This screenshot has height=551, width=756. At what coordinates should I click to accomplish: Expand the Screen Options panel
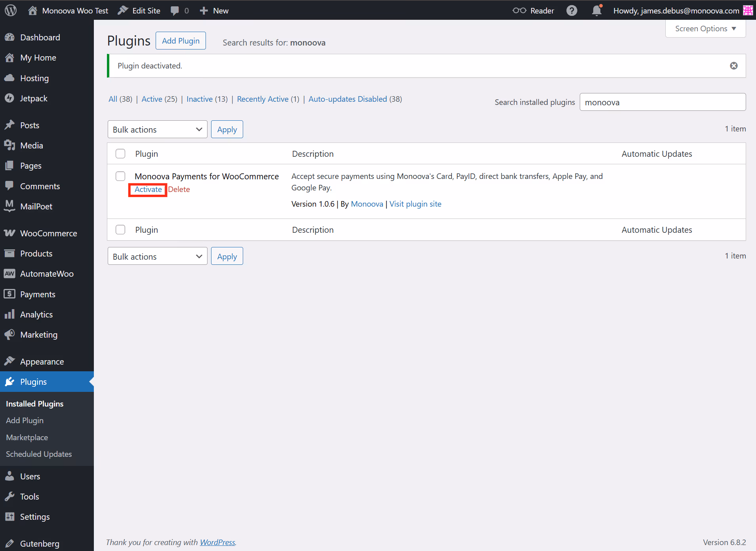(706, 28)
